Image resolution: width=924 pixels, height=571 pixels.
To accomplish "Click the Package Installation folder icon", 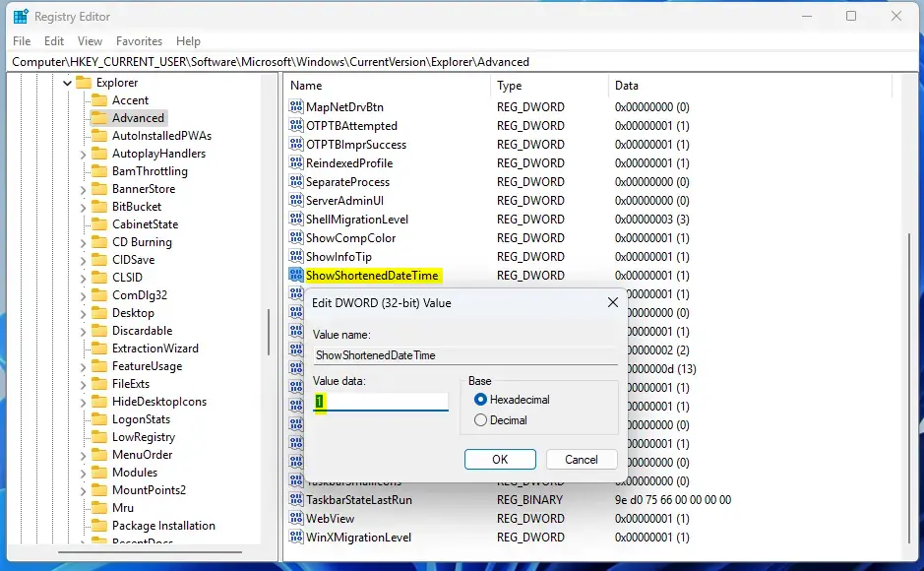I will click(x=99, y=525).
